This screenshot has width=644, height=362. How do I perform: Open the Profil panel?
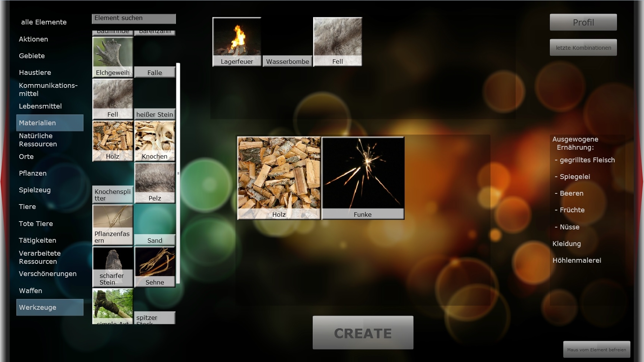point(583,22)
